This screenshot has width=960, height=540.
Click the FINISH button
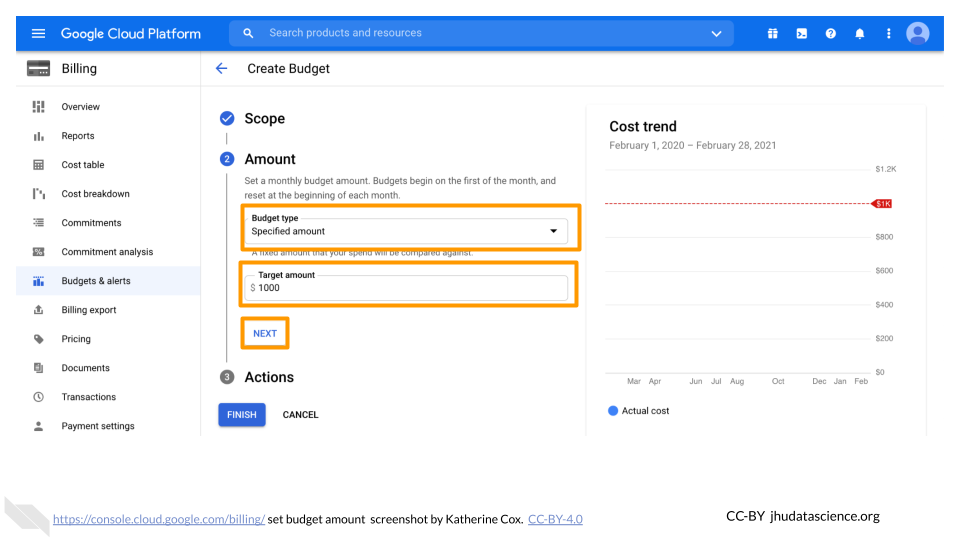click(242, 414)
